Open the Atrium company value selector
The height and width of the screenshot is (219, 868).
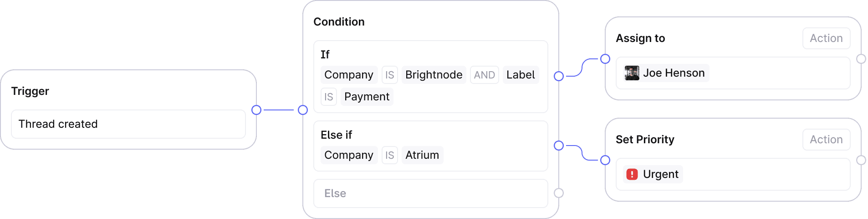pyautogui.click(x=422, y=155)
